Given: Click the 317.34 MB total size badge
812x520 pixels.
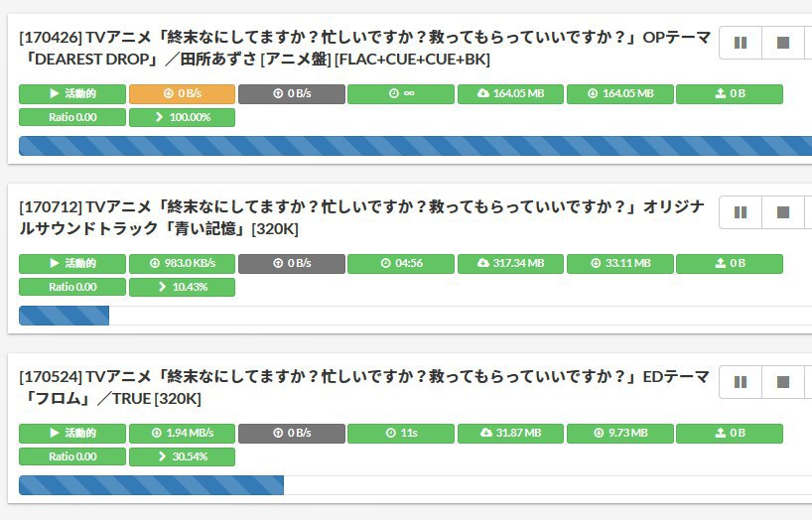Looking at the screenshot, I should pyautogui.click(x=510, y=264).
